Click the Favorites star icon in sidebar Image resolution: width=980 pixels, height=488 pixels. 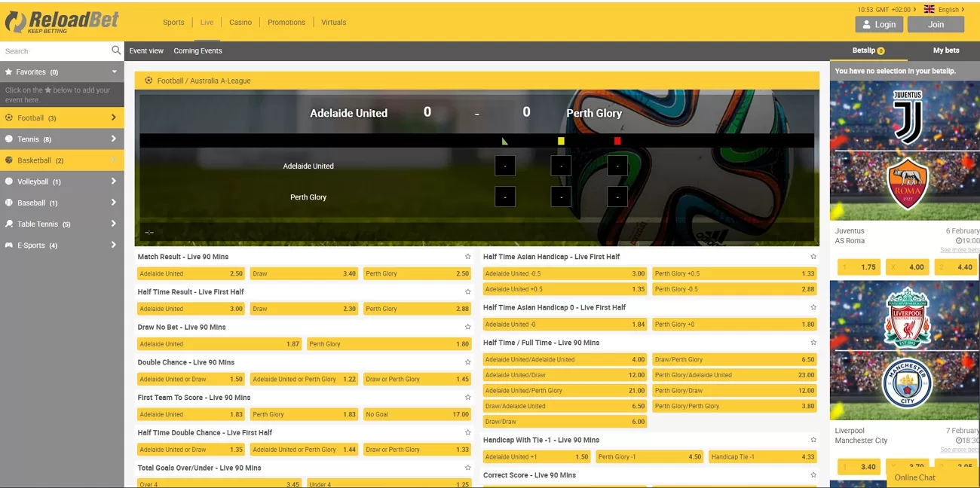[x=9, y=72]
